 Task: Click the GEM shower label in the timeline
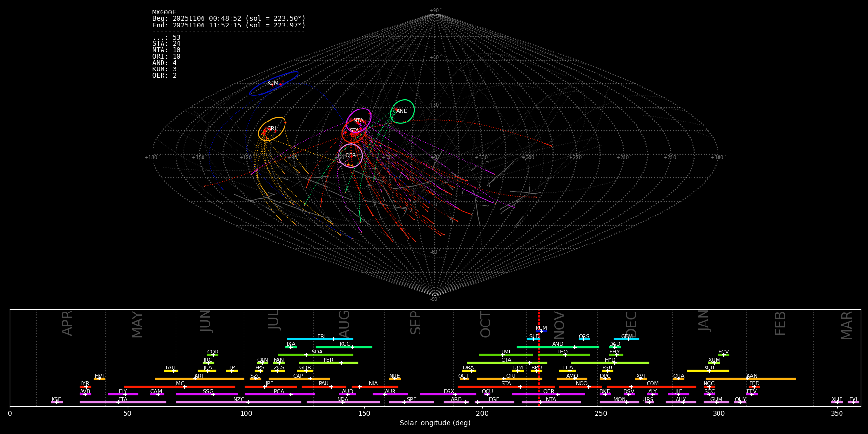627,337
